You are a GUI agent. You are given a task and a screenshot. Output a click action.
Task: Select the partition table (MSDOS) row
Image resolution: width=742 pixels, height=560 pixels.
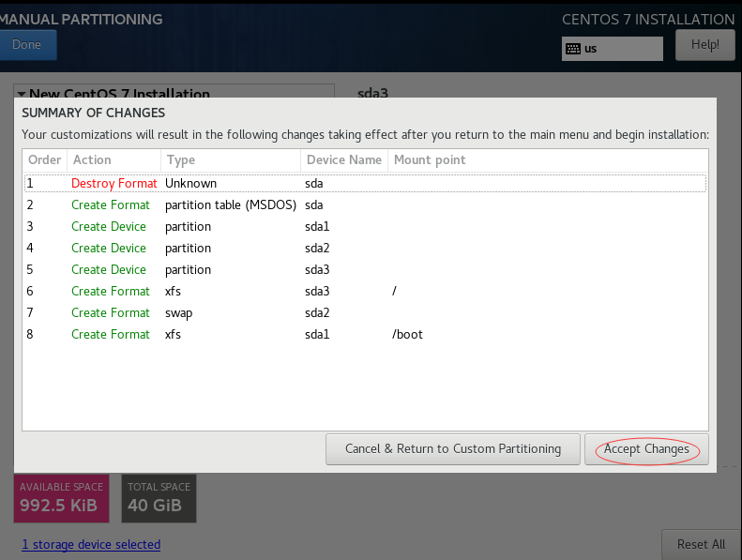365,205
